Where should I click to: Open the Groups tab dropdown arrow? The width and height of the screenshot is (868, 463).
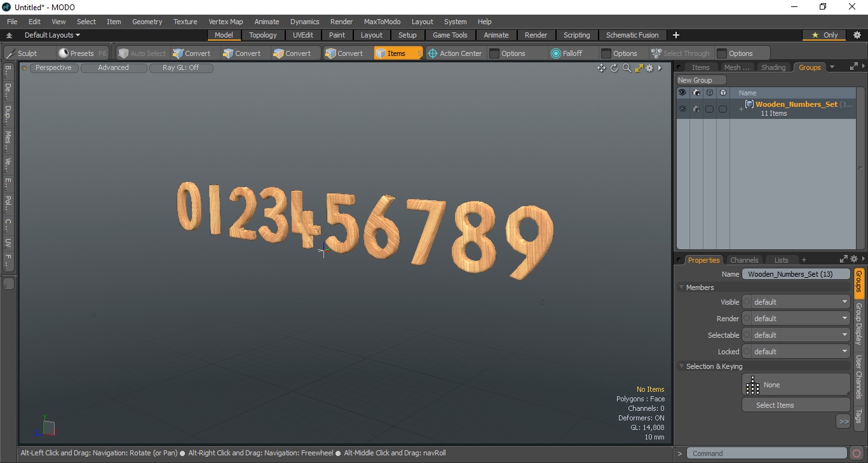pyautogui.click(x=832, y=67)
